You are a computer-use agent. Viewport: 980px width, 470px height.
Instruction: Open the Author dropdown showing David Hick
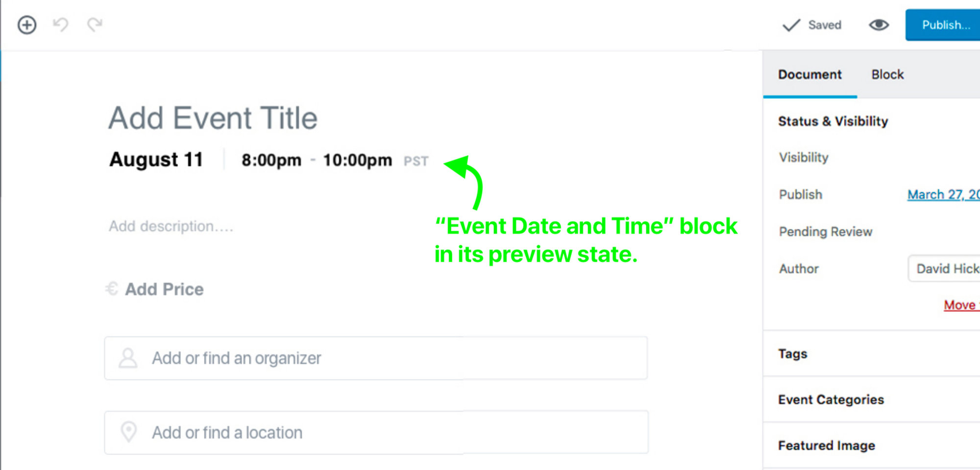pyautogui.click(x=944, y=269)
